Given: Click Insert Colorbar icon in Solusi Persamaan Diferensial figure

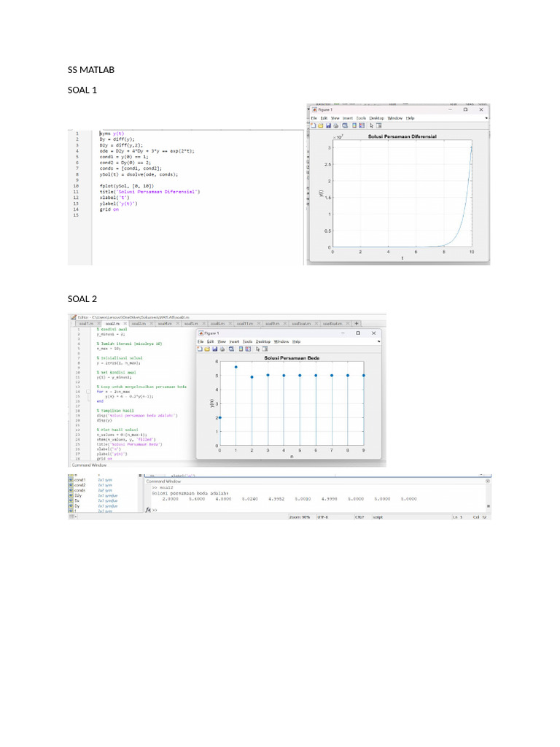Looking at the screenshot, I should pos(354,125).
